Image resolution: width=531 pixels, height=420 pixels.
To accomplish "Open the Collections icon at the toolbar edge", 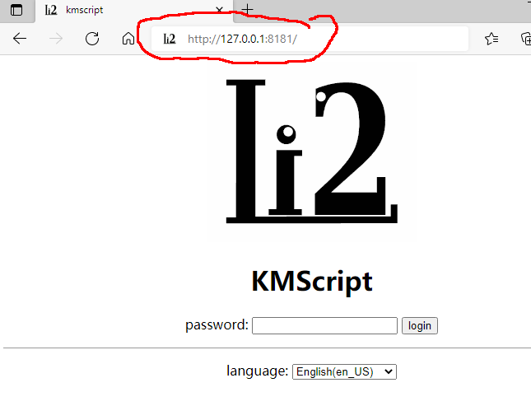I will tap(526, 39).
